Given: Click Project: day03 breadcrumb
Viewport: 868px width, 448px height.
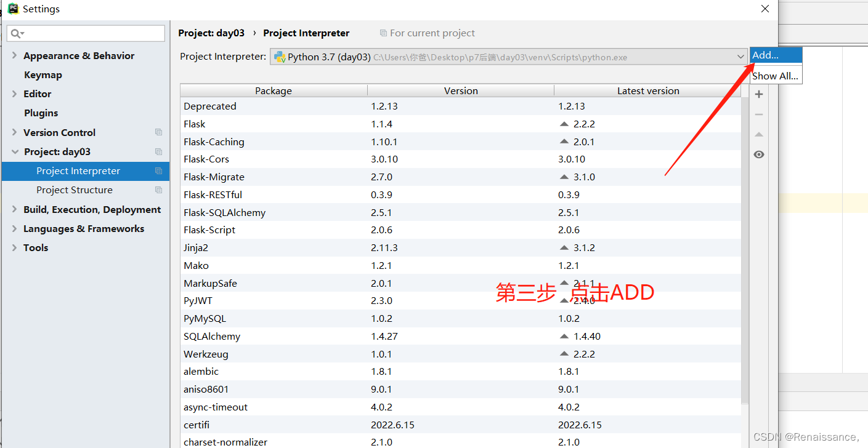Looking at the screenshot, I should click(x=211, y=33).
